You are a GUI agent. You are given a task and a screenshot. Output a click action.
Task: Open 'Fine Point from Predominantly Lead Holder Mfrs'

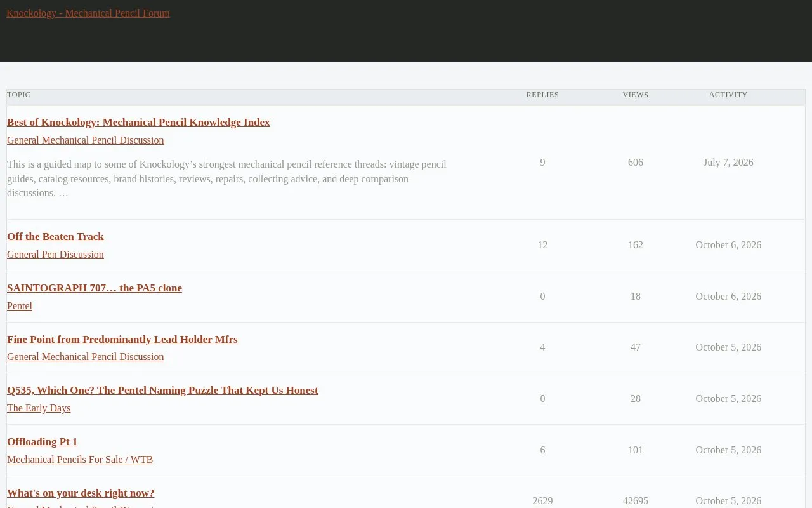tap(122, 340)
